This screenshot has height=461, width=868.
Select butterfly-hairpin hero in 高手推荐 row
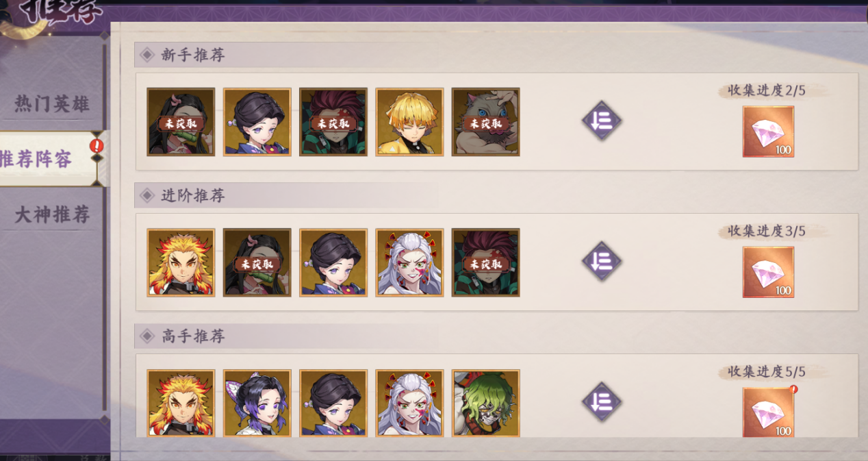(257, 403)
